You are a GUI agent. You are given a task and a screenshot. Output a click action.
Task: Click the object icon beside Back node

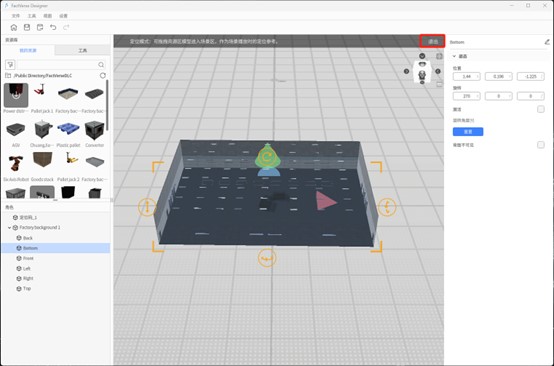(19, 238)
